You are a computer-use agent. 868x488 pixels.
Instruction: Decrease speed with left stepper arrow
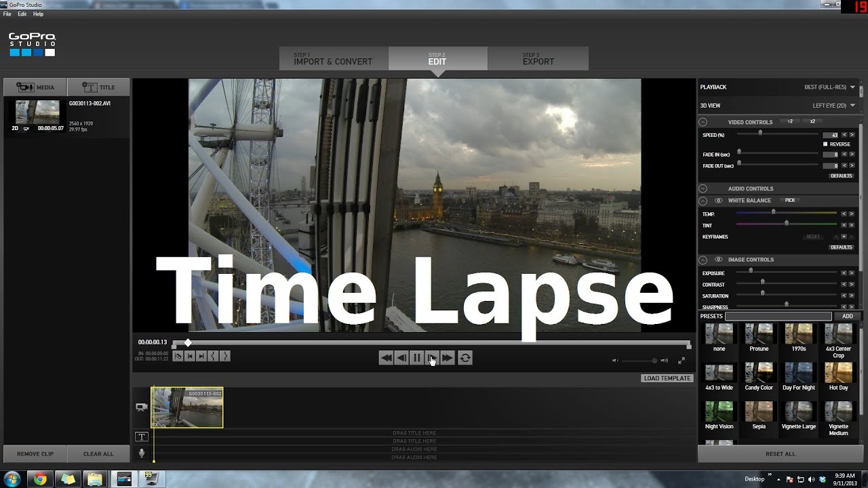pyautogui.click(x=844, y=136)
